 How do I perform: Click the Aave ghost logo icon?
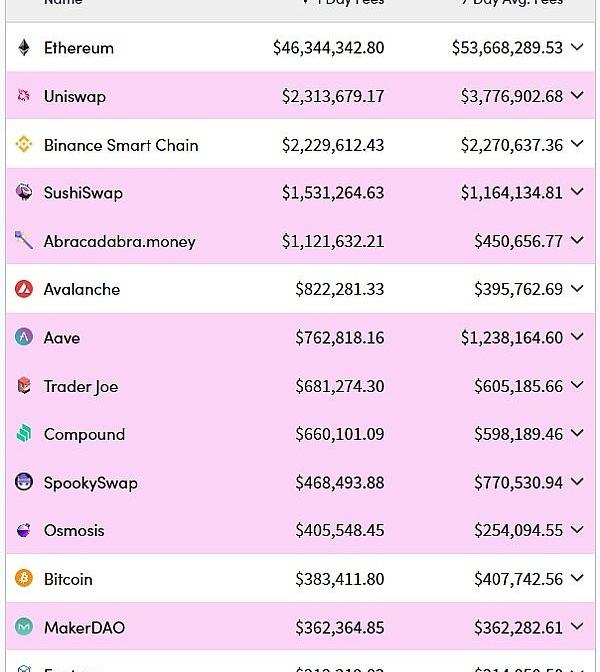point(24,338)
